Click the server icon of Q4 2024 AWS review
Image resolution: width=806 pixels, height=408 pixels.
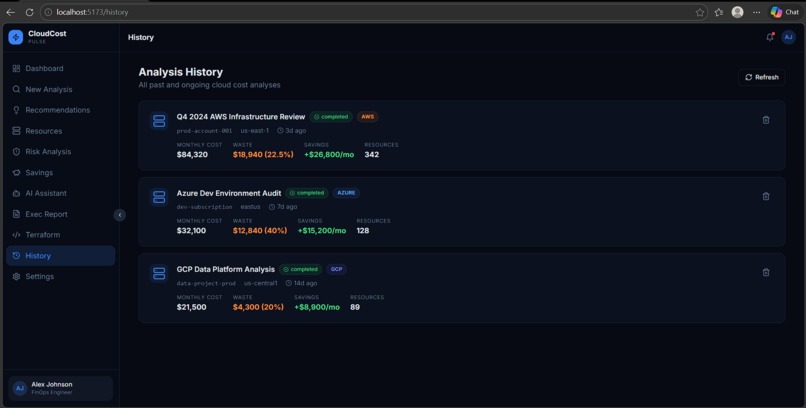(159, 121)
